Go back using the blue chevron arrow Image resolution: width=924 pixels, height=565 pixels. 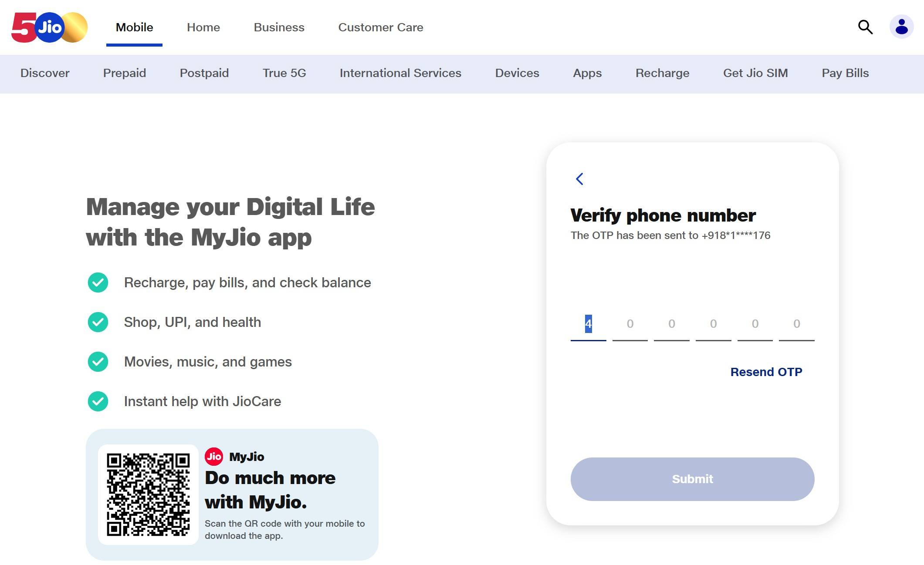(579, 179)
